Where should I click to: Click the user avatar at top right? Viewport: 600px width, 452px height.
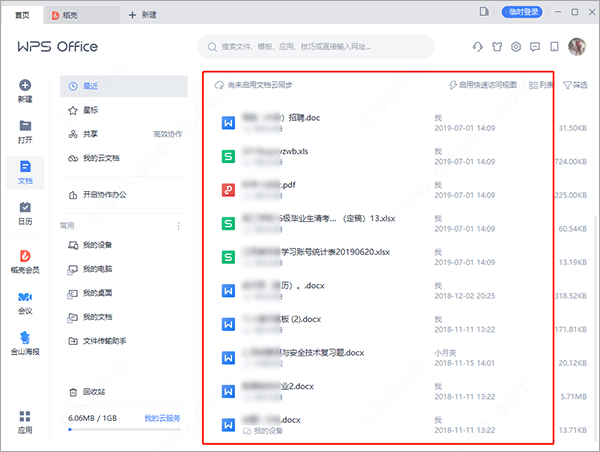(x=577, y=47)
